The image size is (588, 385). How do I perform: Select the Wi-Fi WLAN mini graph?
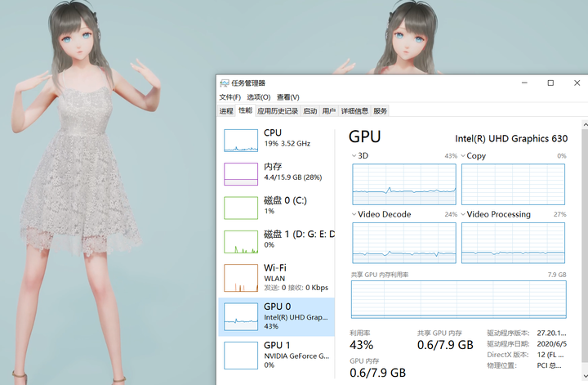pos(241,278)
